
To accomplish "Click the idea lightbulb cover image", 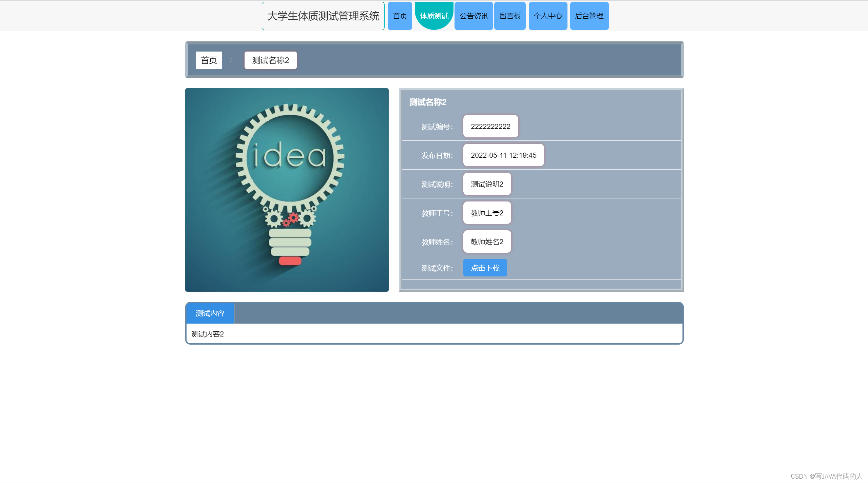I will click(287, 190).
